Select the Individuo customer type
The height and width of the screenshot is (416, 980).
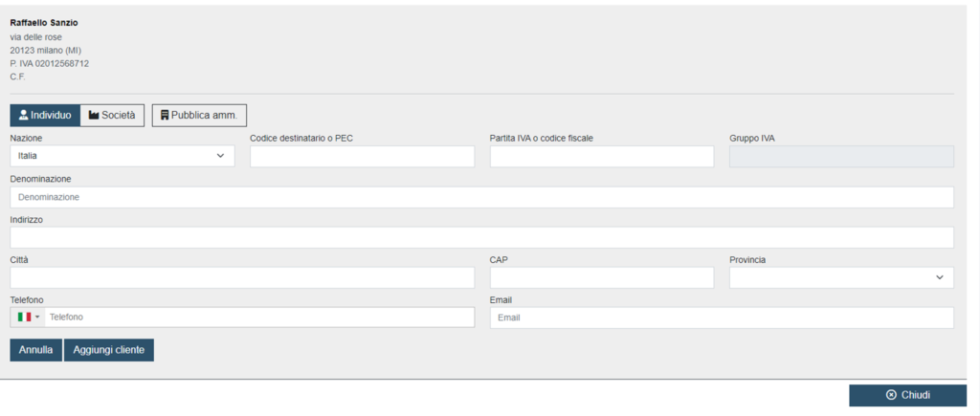[x=45, y=116]
